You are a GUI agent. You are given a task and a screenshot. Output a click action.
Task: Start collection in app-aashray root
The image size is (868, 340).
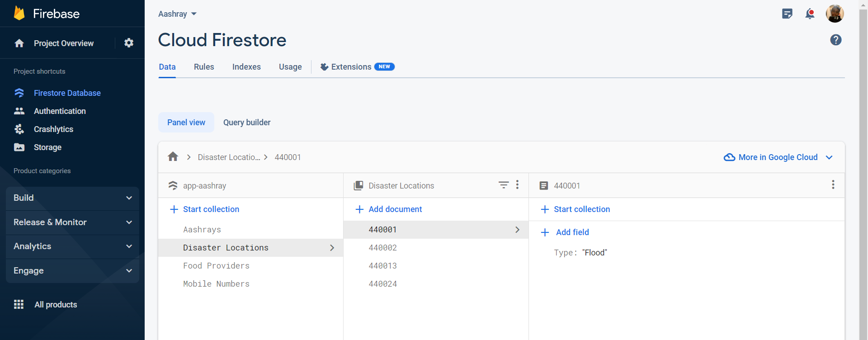[x=211, y=209]
